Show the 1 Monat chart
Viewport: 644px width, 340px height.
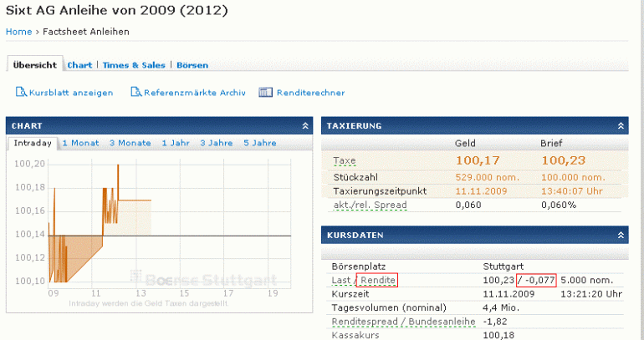[x=80, y=143]
